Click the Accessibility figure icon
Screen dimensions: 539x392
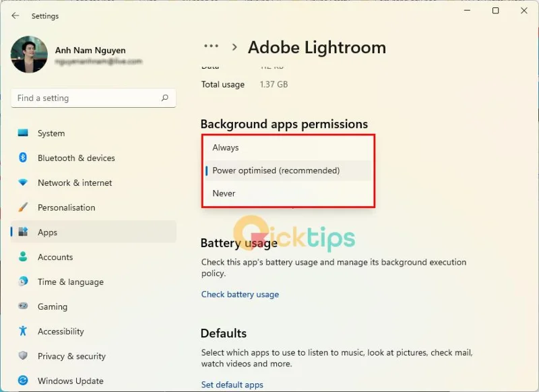(x=23, y=331)
